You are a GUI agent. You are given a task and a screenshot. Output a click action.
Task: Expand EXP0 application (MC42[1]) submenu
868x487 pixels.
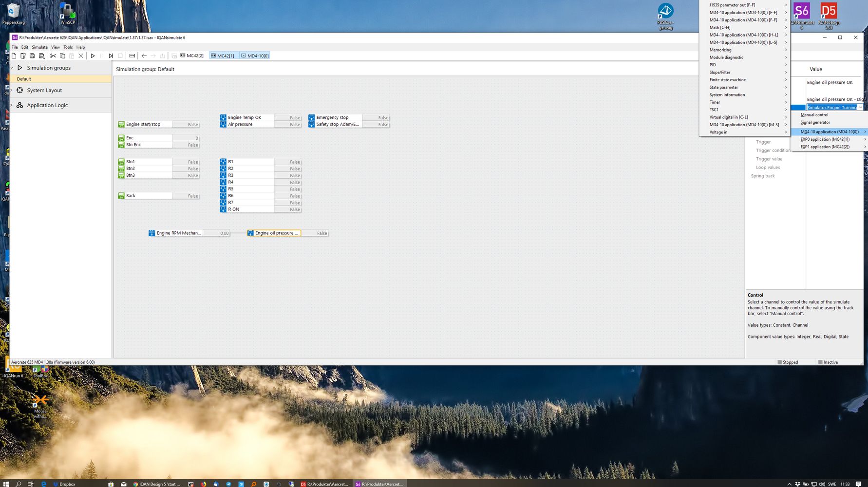point(830,139)
